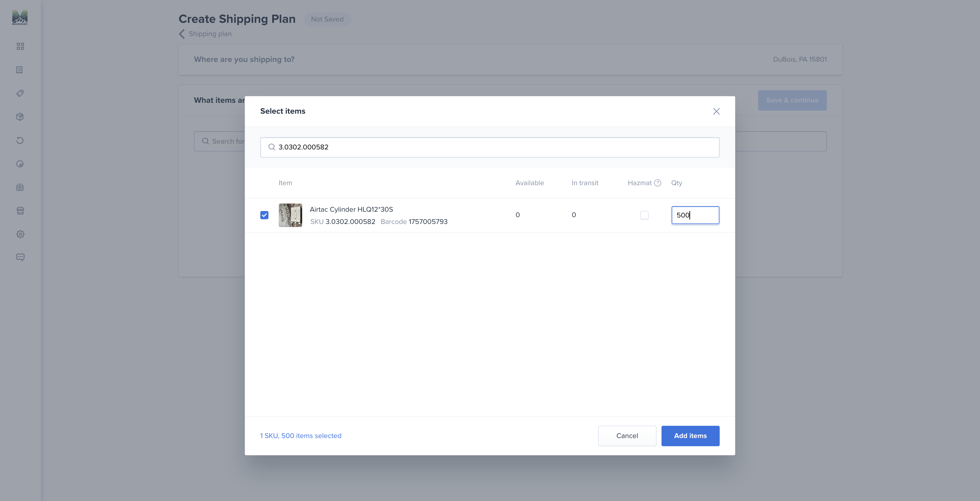Open the settings gear icon in sidebar
Image resolution: width=980 pixels, height=501 pixels.
(20, 234)
